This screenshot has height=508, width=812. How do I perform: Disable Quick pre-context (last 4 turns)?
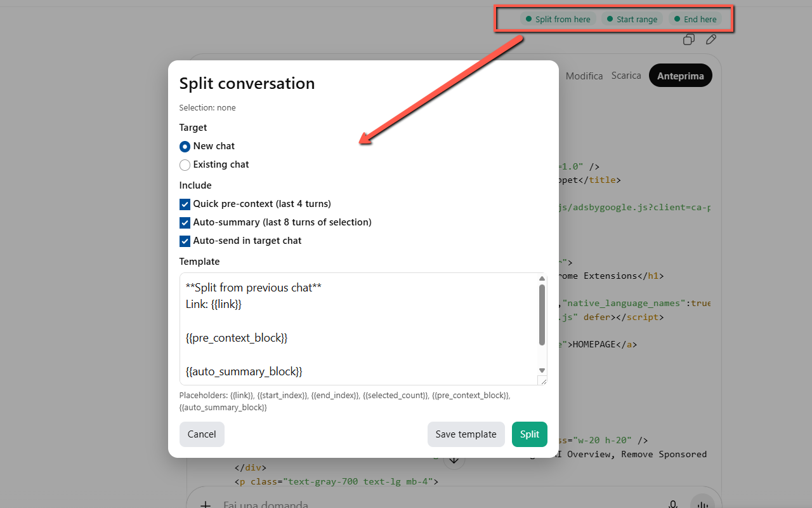pos(185,204)
